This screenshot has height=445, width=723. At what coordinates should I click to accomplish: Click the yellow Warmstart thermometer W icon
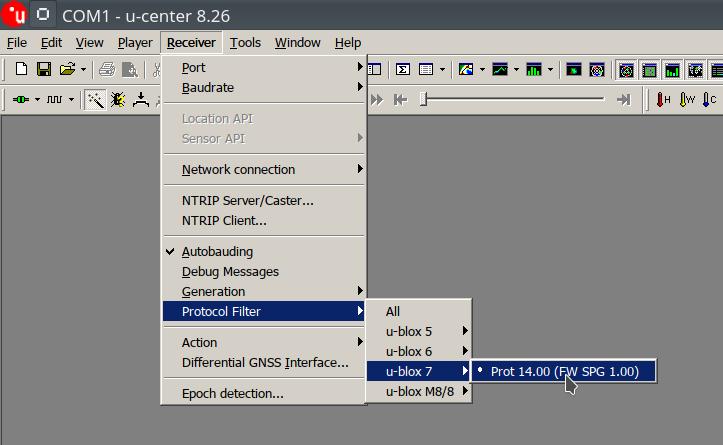(x=687, y=100)
